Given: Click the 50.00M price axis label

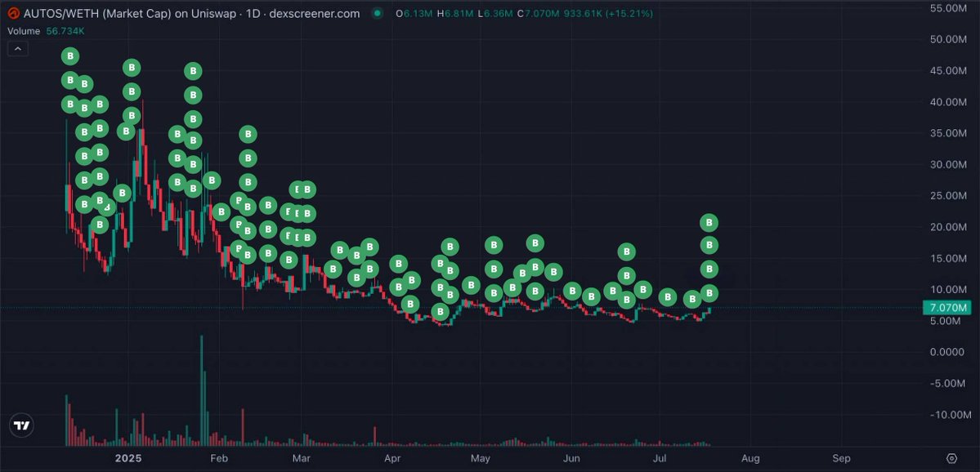Looking at the screenshot, I should [947, 39].
